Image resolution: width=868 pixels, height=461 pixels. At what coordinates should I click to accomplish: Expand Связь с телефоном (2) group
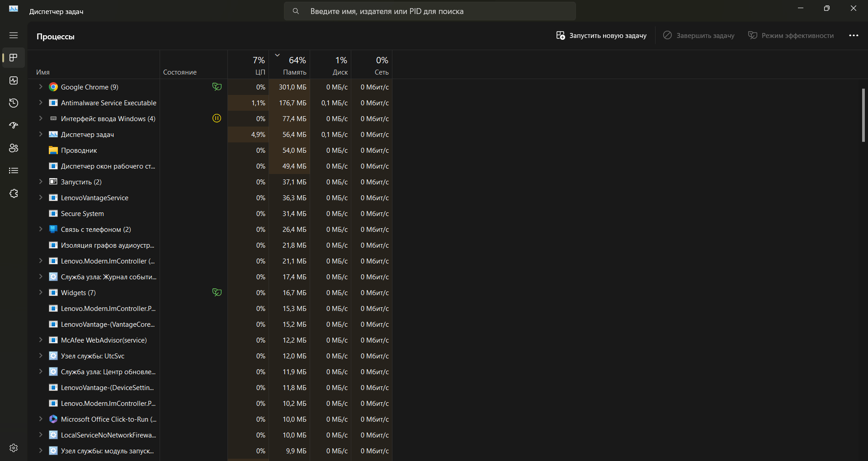41,229
